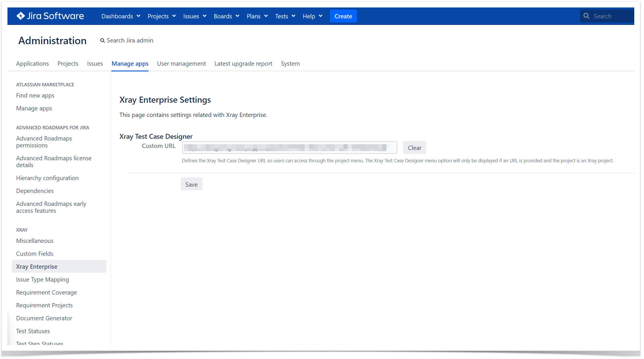Open the Latest upgrade report tab
This screenshot has width=644, height=359.
(243, 64)
